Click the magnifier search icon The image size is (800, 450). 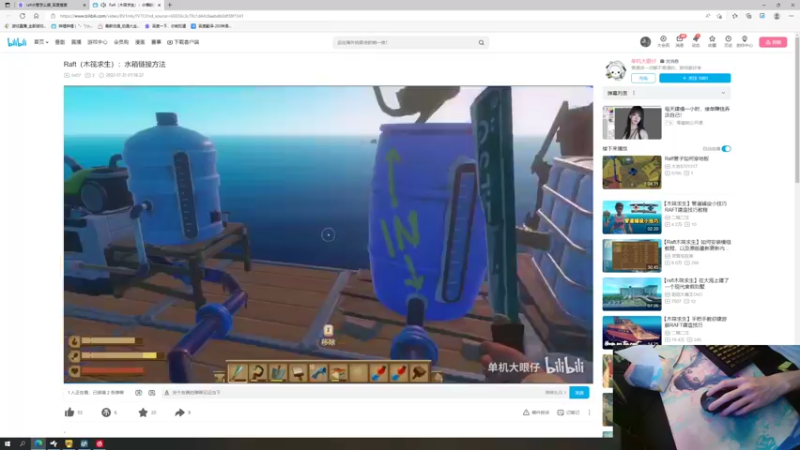tap(481, 43)
